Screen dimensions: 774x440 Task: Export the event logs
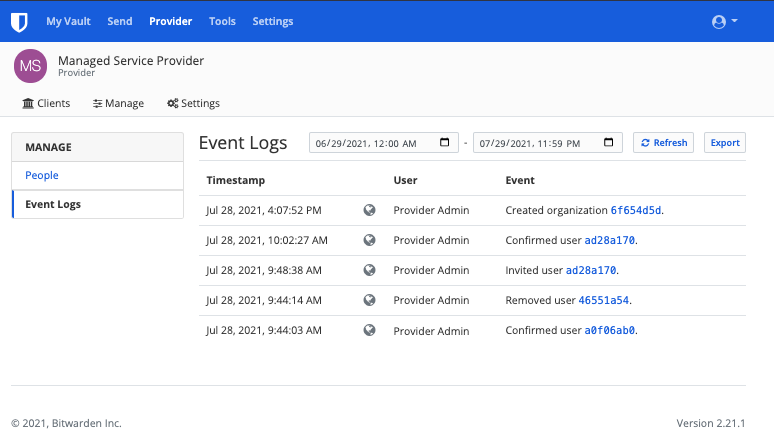tap(725, 143)
